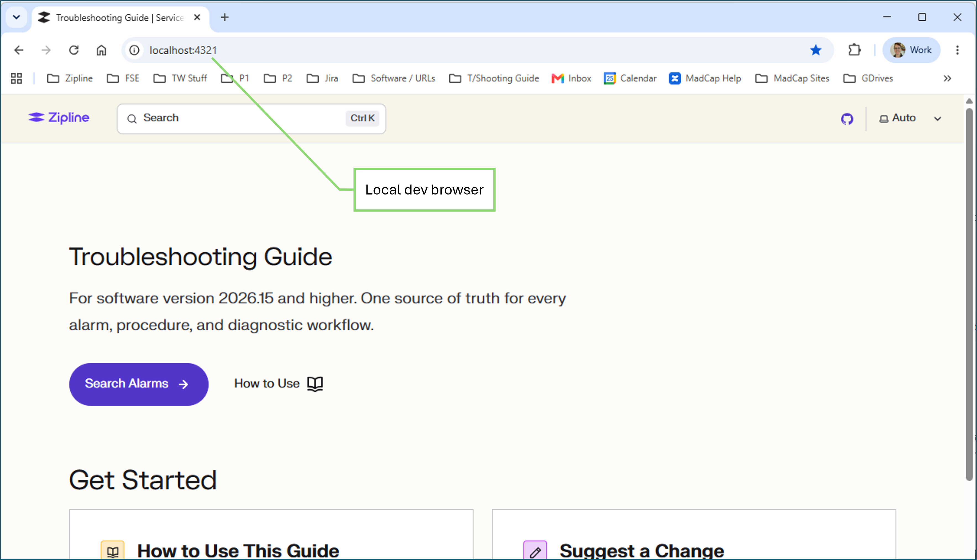Close the Troubleshooting Guide tab
Screen dimensions: 977x560
pyautogui.click(x=197, y=17)
